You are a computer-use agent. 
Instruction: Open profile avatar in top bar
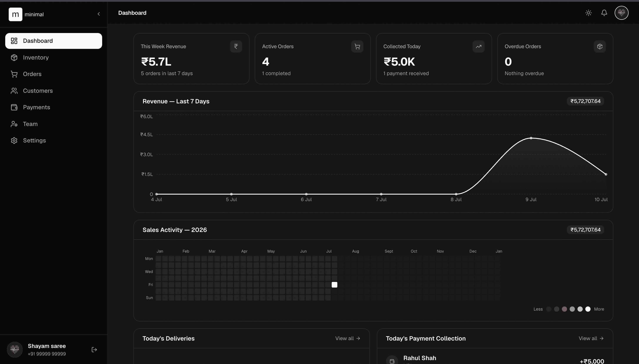tap(621, 13)
